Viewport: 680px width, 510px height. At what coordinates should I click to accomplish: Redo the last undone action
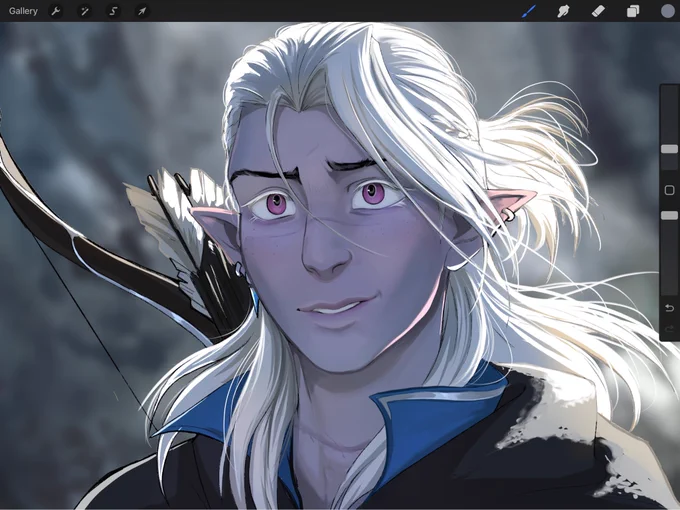(x=669, y=329)
